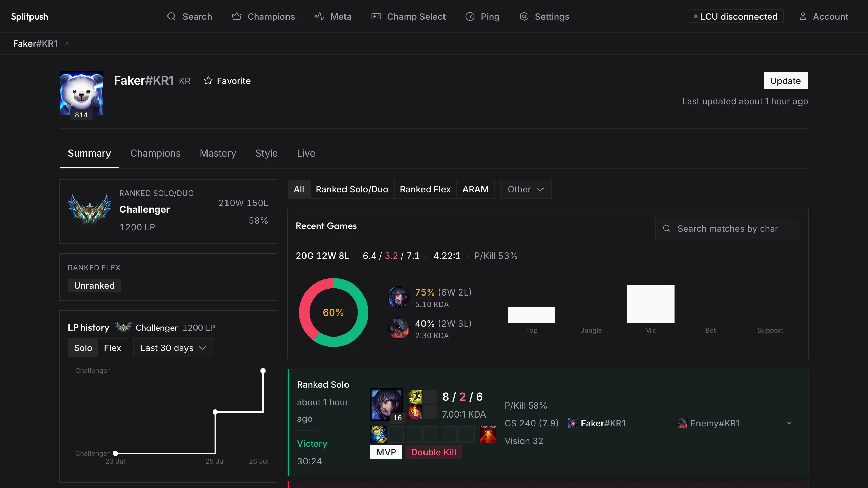This screenshot has height=488, width=868.
Task: Filter by Ranked Flex
Action: pyautogui.click(x=425, y=189)
